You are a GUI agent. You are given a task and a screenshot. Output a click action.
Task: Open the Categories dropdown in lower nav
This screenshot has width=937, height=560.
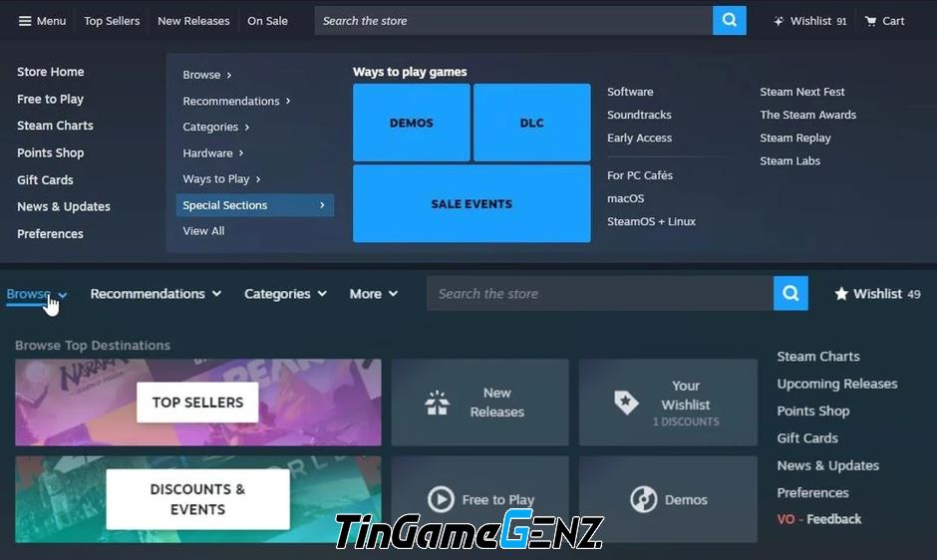(285, 293)
